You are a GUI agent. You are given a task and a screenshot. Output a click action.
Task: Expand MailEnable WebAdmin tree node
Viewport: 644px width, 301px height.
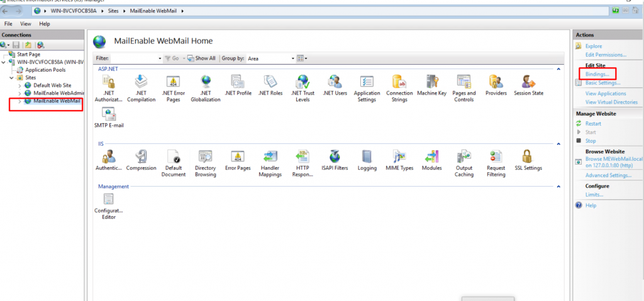[x=19, y=93]
